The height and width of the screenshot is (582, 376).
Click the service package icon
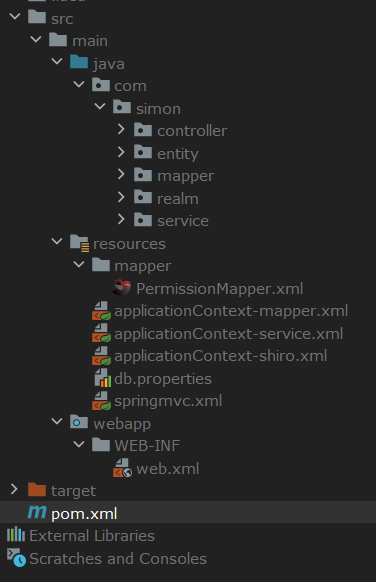(143, 219)
